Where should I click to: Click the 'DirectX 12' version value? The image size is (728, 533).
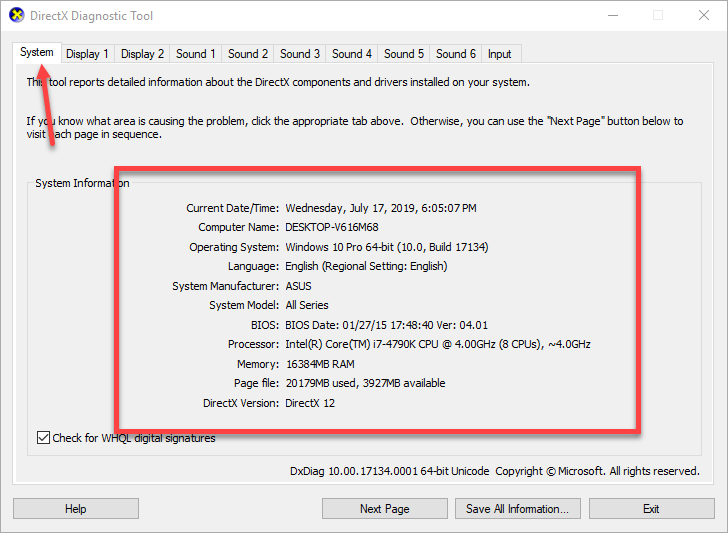(310, 403)
